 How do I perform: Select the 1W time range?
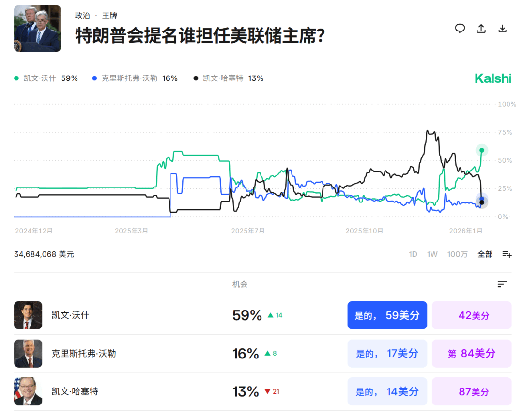(x=432, y=254)
